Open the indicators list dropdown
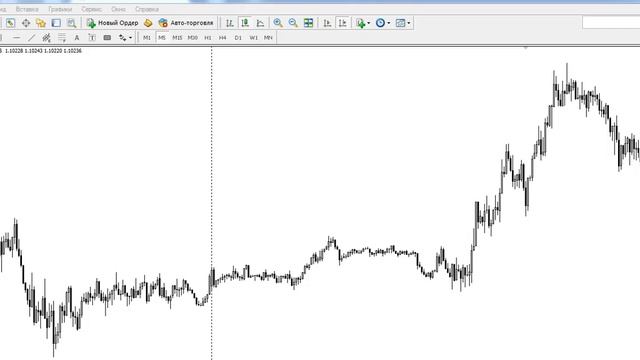The width and height of the screenshot is (640, 360). pyautogui.click(x=363, y=23)
